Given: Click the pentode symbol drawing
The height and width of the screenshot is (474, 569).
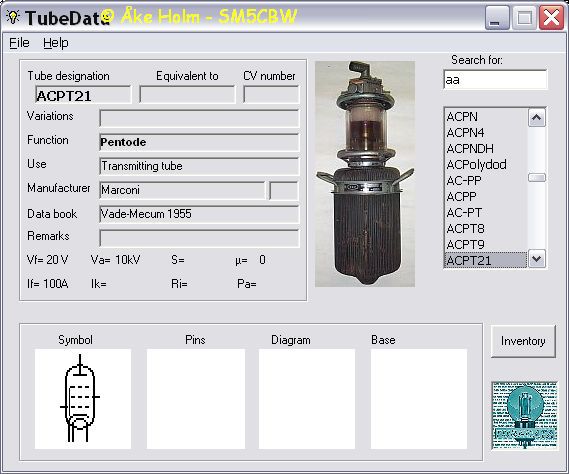Looking at the screenshot, I should [x=80, y=398].
